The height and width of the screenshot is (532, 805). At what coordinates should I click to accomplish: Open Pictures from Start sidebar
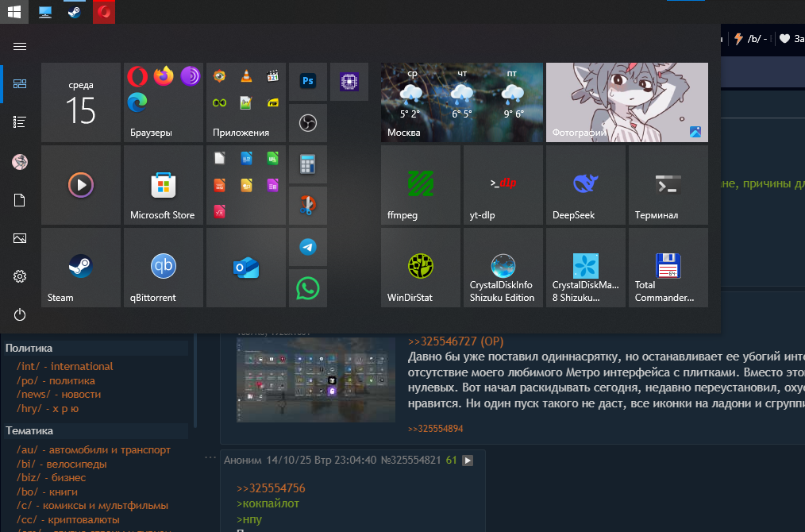click(x=20, y=238)
